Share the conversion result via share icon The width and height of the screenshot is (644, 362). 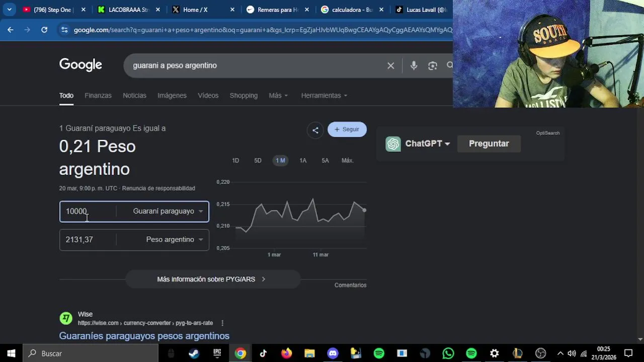315,130
